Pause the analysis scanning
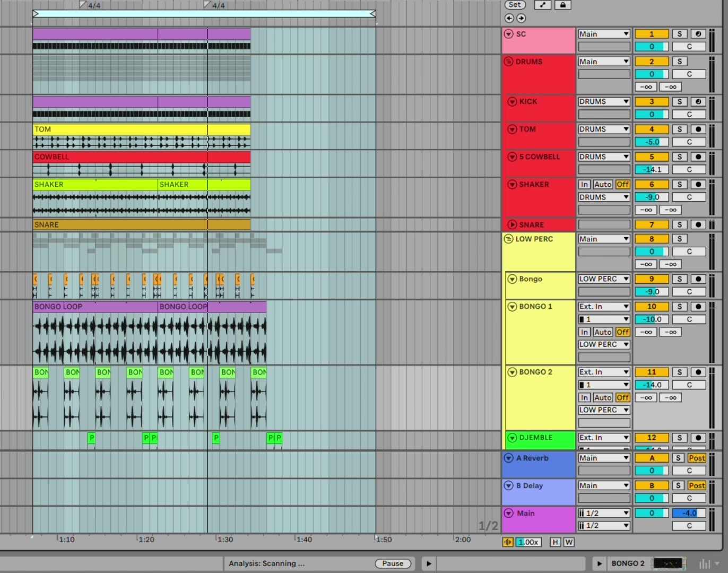The width and height of the screenshot is (728, 573). tap(393, 563)
